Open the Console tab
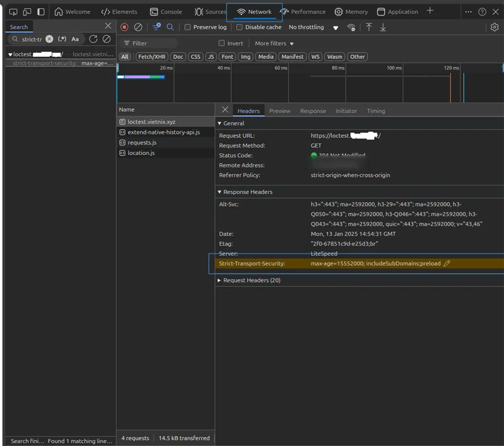The width and height of the screenshot is (504, 446). pos(166,12)
